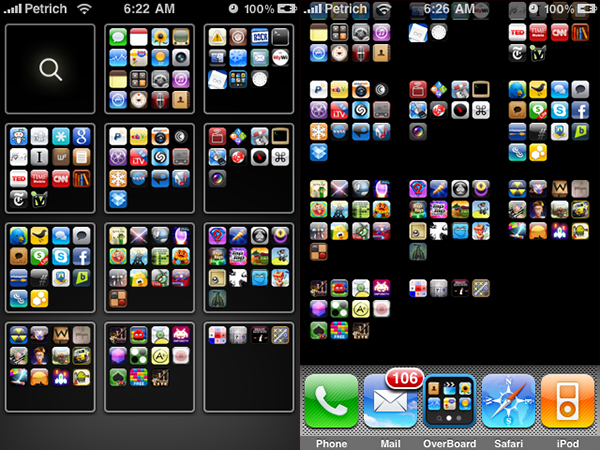Tap the yellow Notes icon on right screen
The width and height of the screenshot is (600, 450).
(x=318, y=33)
